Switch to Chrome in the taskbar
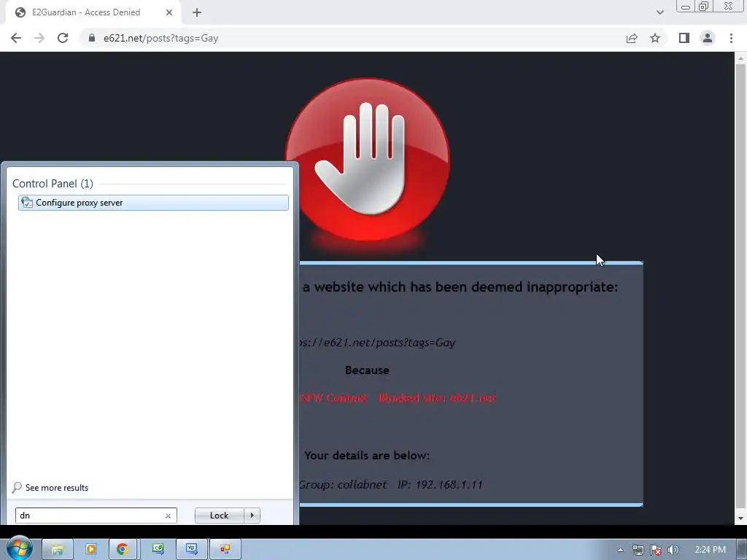Viewport: 747px width, 560px height. pos(123,549)
